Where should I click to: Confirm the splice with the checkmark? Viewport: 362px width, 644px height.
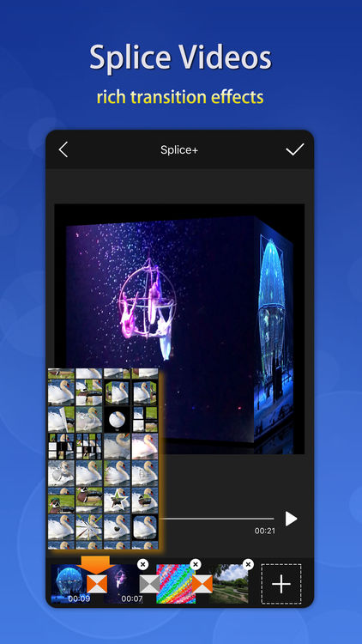pyautogui.click(x=295, y=149)
